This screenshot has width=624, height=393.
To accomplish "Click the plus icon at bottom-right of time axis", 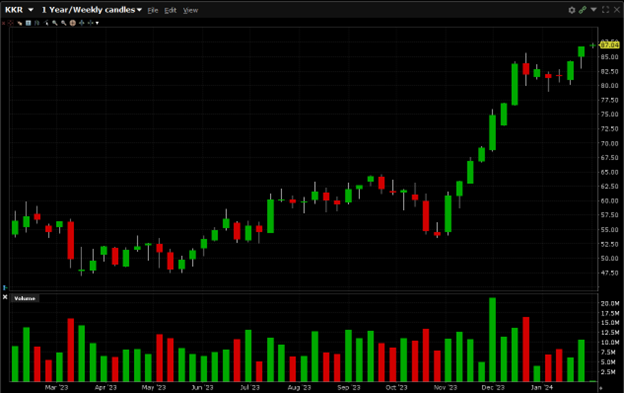I will coord(601,388).
